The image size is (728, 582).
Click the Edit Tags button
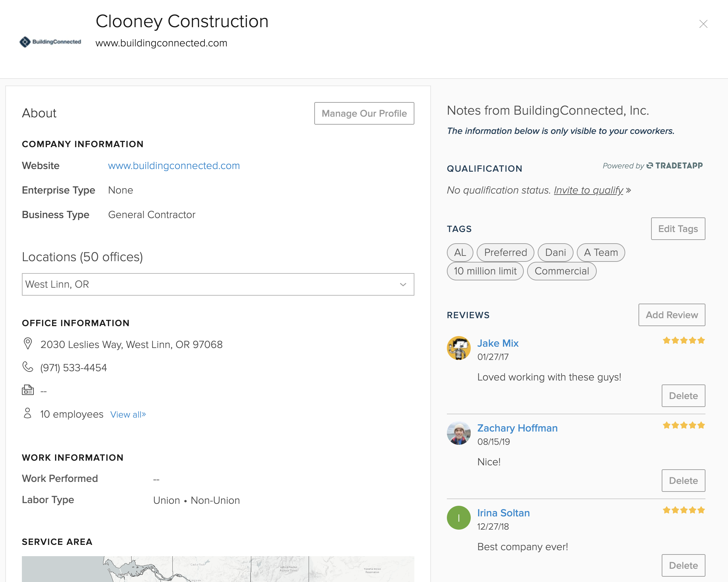[678, 229]
